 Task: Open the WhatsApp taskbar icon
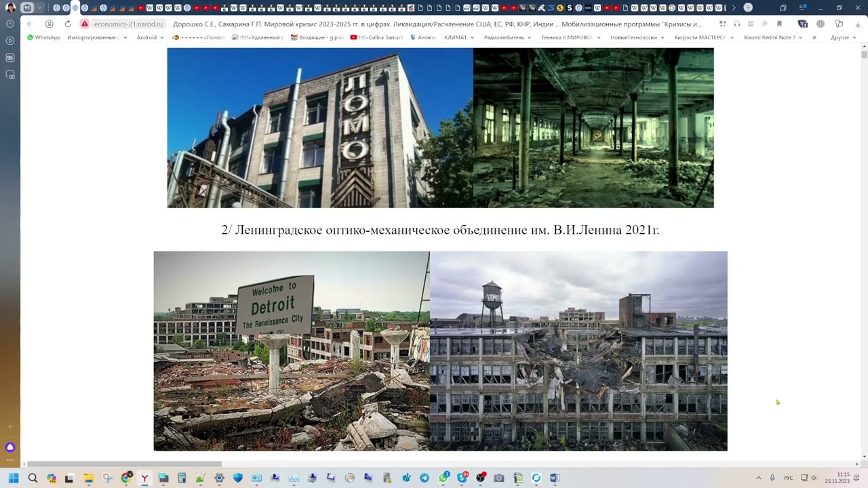(x=443, y=478)
